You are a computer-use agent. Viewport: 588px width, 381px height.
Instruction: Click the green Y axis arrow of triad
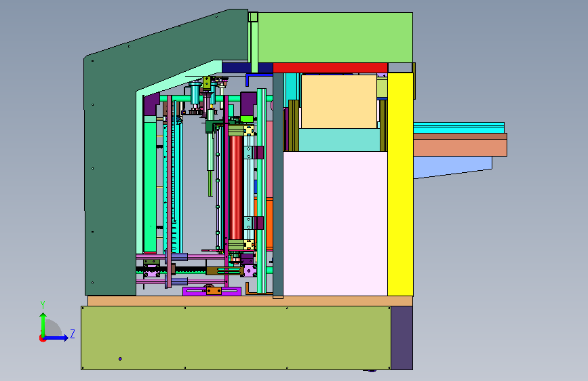pos(43,324)
